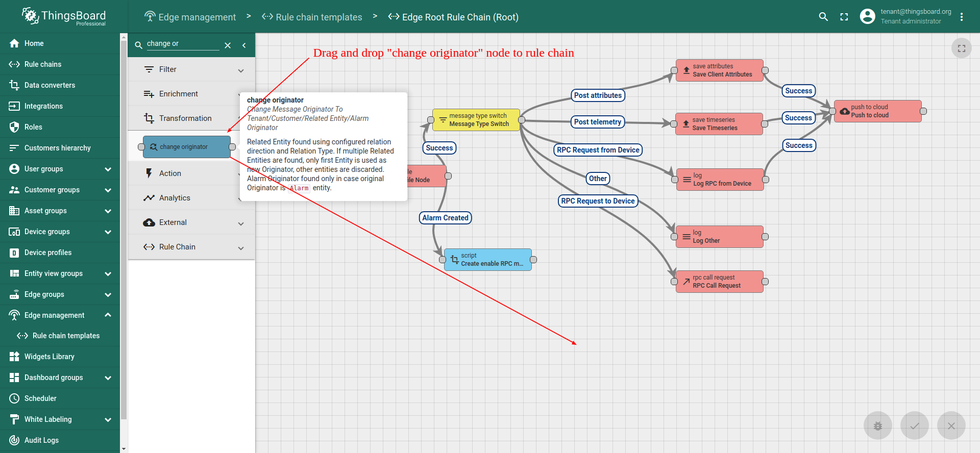The image size is (980, 453).
Task: Expand the Rule Chain node category
Action: click(241, 248)
